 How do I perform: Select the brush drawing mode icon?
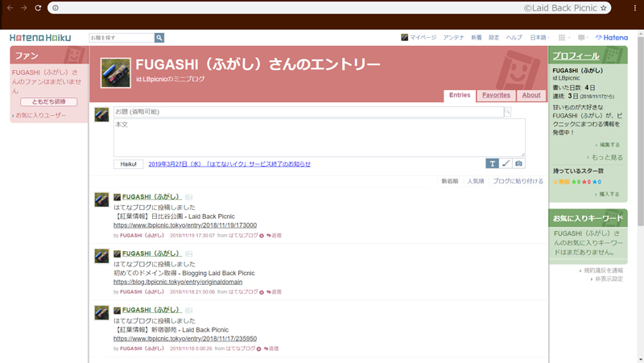pos(506,163)
